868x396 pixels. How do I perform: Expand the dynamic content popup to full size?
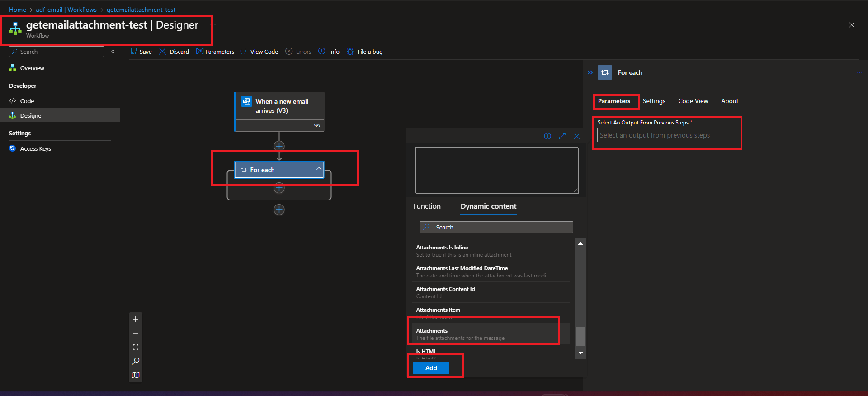tap(562, 136)
